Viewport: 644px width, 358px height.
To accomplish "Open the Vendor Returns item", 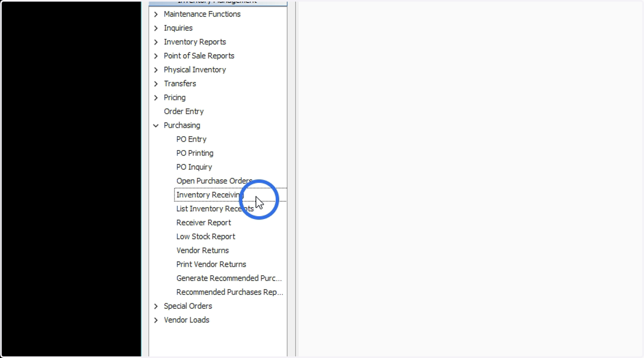I will point(202,251).
